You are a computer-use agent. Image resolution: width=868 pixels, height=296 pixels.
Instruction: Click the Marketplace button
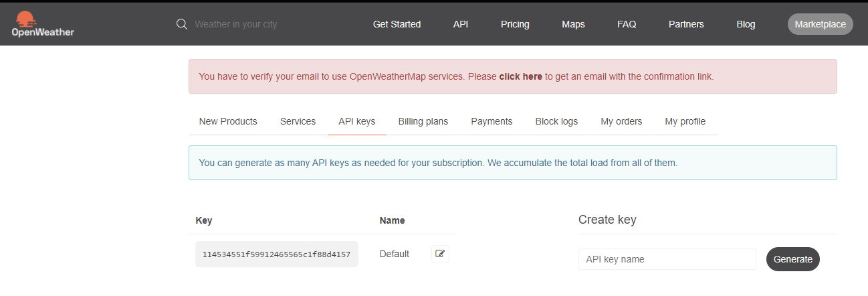(x=821, y=24)
